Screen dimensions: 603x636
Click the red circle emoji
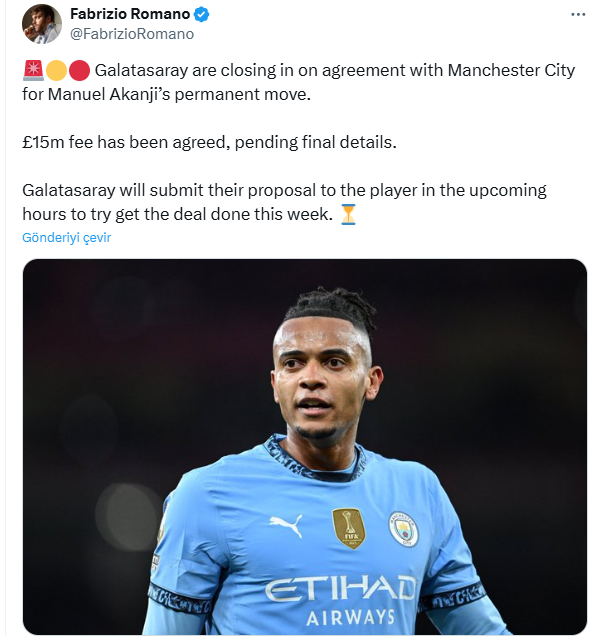(x=79, y=72)
